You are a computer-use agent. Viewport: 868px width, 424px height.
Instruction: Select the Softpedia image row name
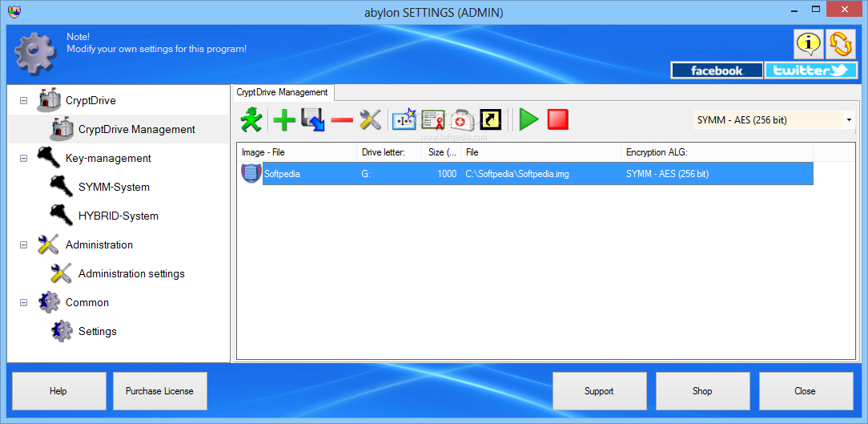coord(283,174)
